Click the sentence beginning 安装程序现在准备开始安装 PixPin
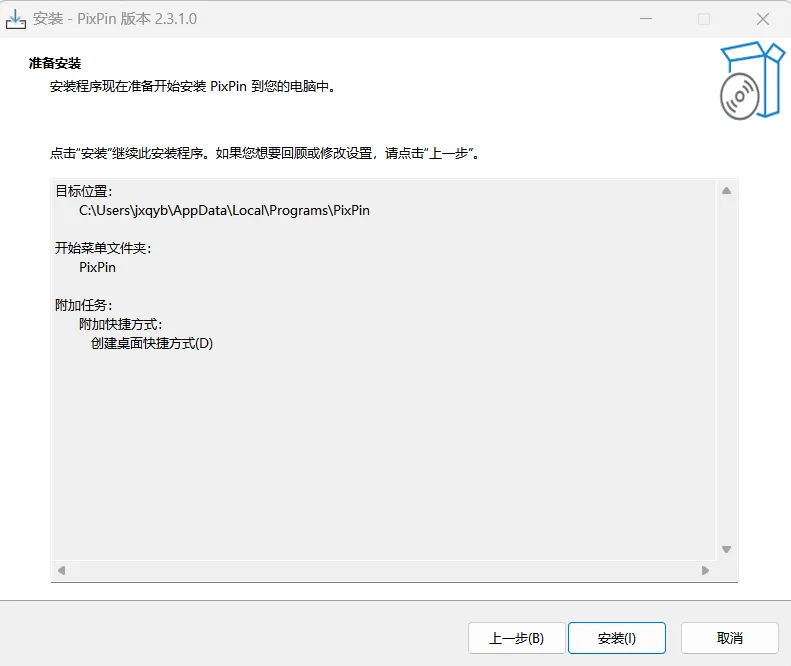Screen dimensions: 791x666 (x=193, y=86)
